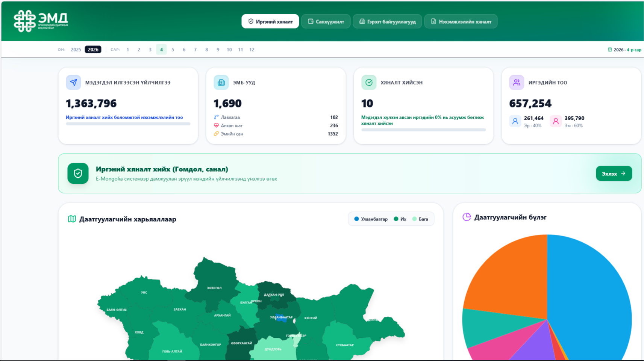Screen dimensions: 644x361
Task: Pick month 8
Action: (207, 50)
